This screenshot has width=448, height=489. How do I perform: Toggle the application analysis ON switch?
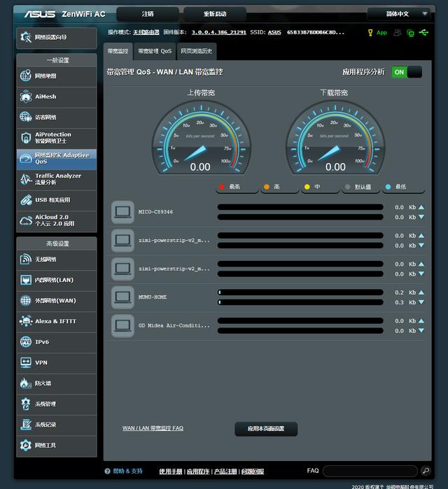(406, 72)
